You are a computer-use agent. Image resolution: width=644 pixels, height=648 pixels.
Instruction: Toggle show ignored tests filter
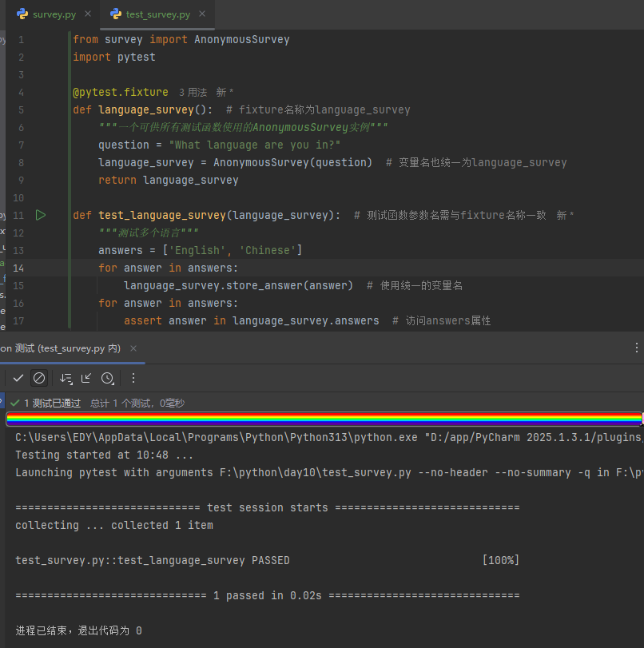[39, 378]
